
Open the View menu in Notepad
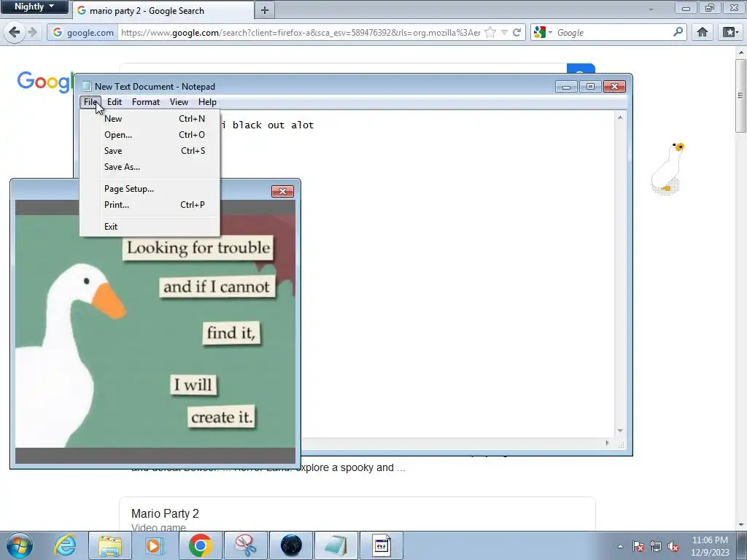[x=179, y=102]
